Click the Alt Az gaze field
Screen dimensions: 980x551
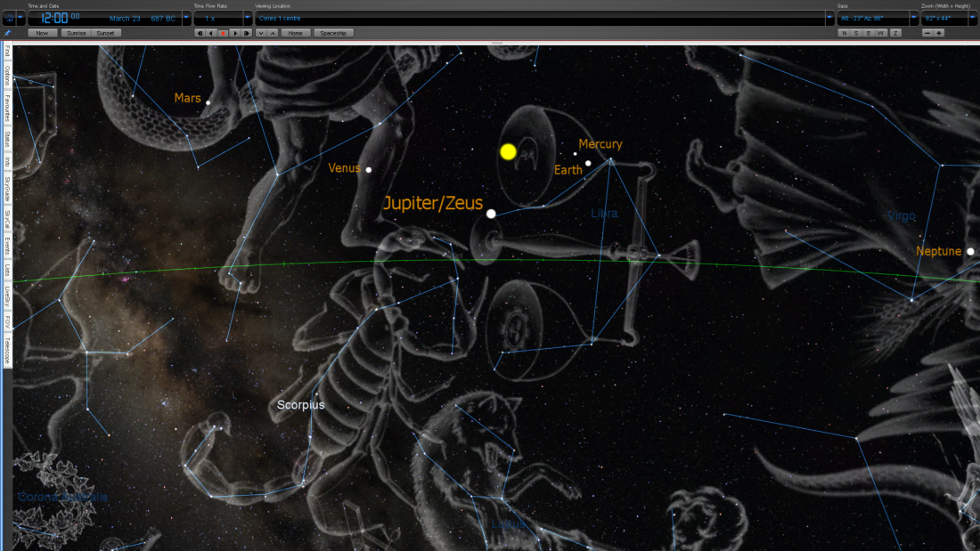click(x=873, y=19)
